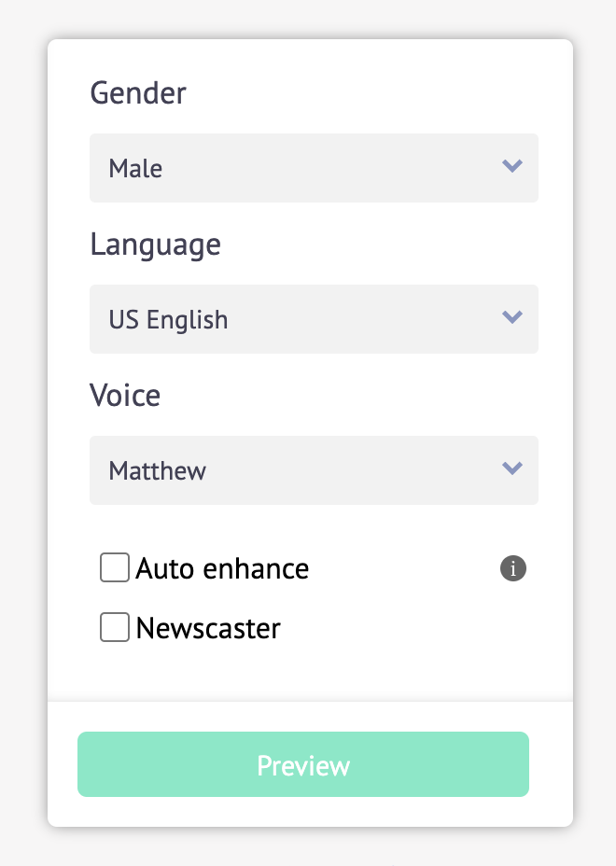Viewport: 616px width, 866px height.
Task: Click the Gender heading label
Action: [x=138, y=92]
